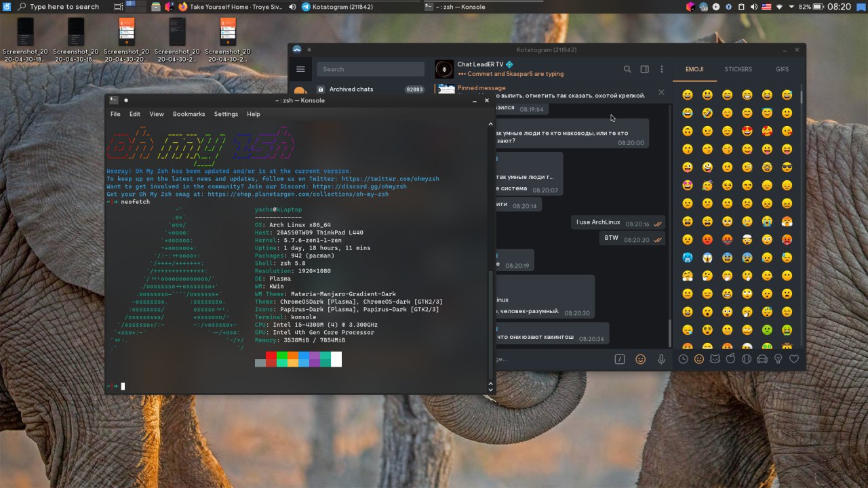Image resolution: width=868 pixels, height=488 pixels.
Task: Open Konsole View menu
Action: click(x=157, y=114)
